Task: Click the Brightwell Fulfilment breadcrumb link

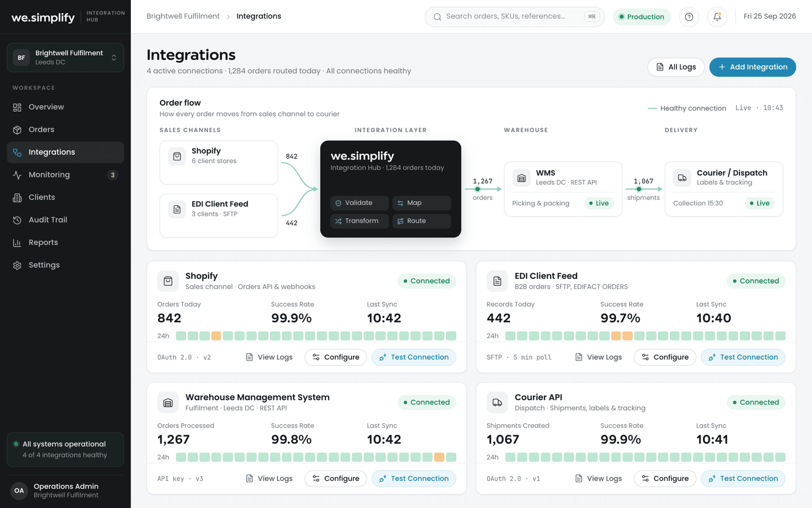Action: point(183,16)
